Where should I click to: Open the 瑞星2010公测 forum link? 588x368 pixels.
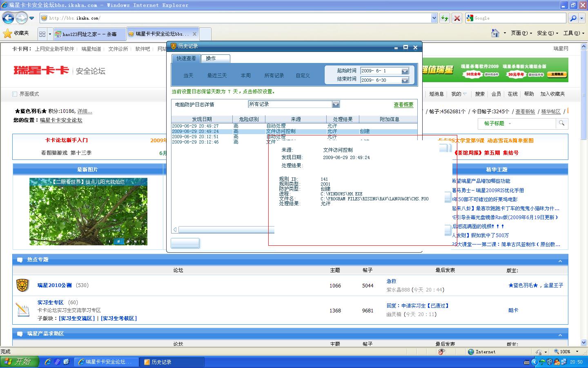(x=54, y=285)
